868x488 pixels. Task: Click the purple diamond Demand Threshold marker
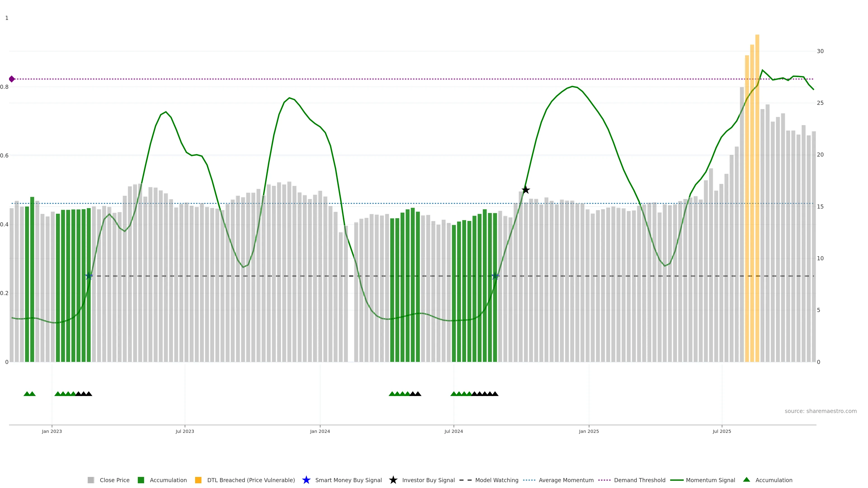click(12, 79)
